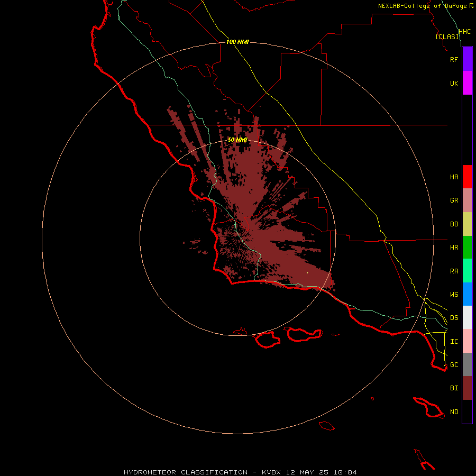Click the ND black legend swatch
Viewport: 476px width, 476px height.
click(467, 411)
